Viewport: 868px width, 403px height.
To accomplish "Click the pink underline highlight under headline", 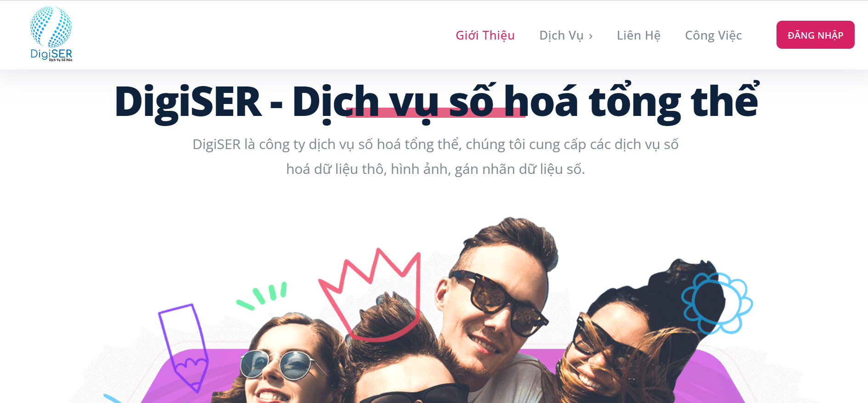I will pyautogui.click(x=436, y=113).
